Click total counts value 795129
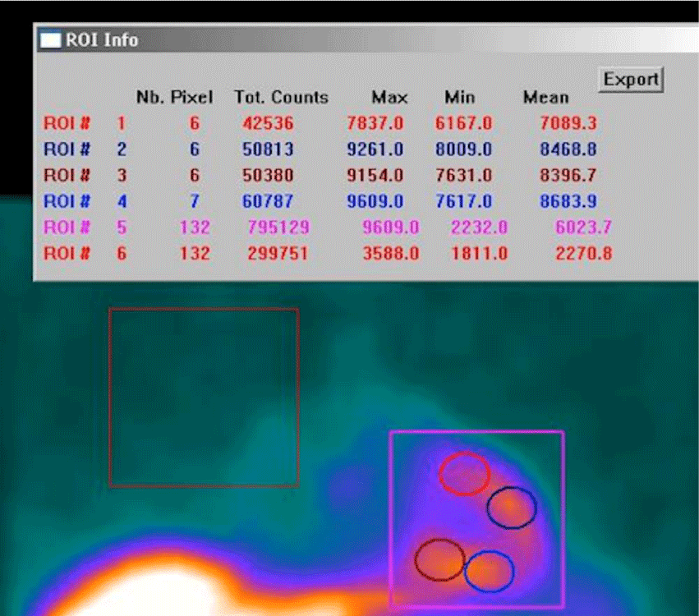Viewport: 699px width, 616px height. pyautogui.click(x=278, y=228)
